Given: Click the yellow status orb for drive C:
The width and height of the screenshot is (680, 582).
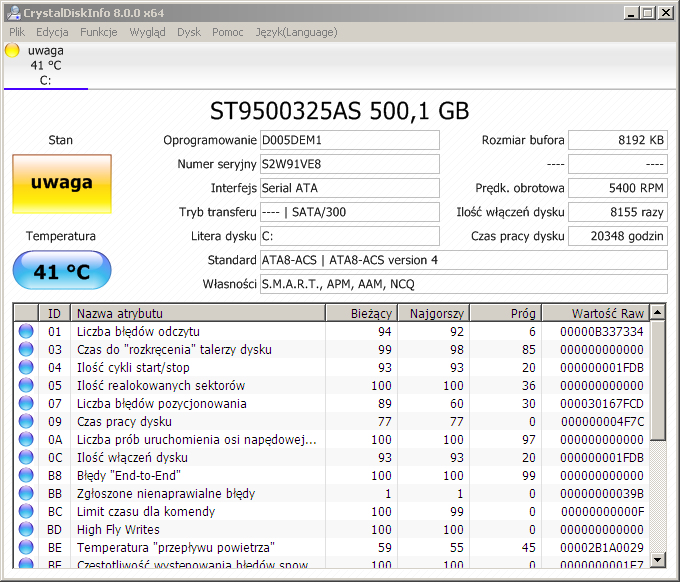Looking at the screenshot, I should (x=12, y=50).
